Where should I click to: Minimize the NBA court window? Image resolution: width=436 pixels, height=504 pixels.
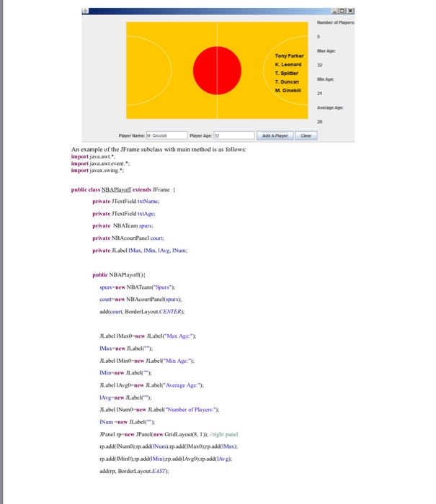(x=335, y=11)
